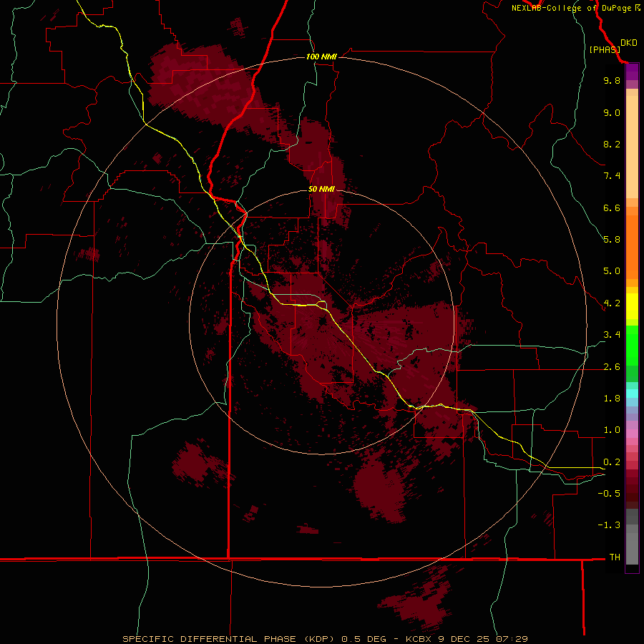This screenshot has height=644, width=644.
Task: Click the 100 NMI range ring label
Action: pyautogui.click(x=321, y=57)
